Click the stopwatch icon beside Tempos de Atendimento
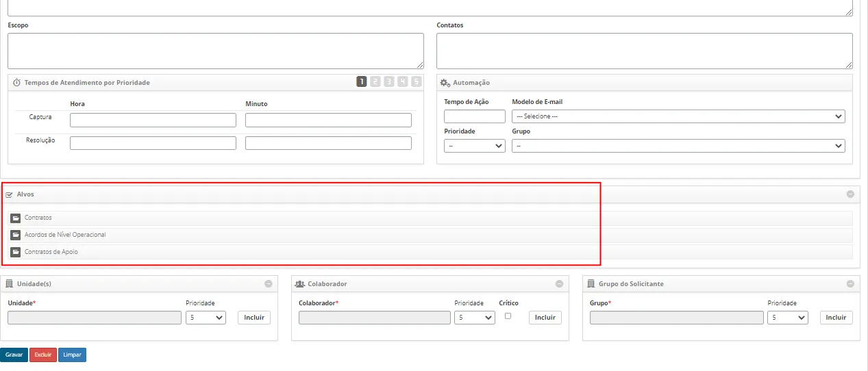This screenshot has height=371, width=868. click(x=16, y=82)
